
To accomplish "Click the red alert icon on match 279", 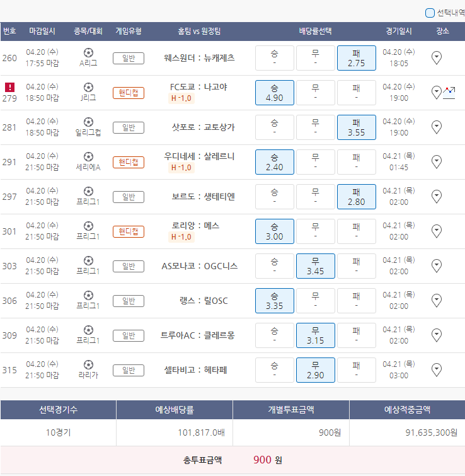I will tap(9, 88).
